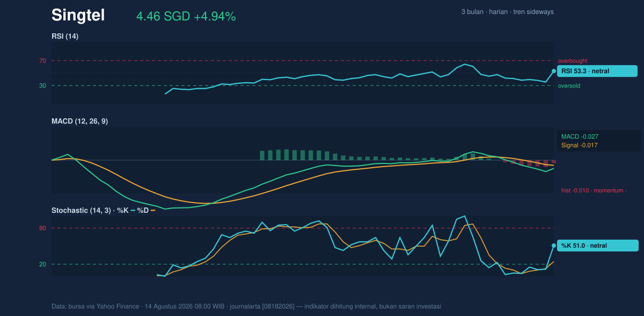Screen dimensions: 644x316
Task: Click the %K cyan legend swatch
Action: pos(133,211)
